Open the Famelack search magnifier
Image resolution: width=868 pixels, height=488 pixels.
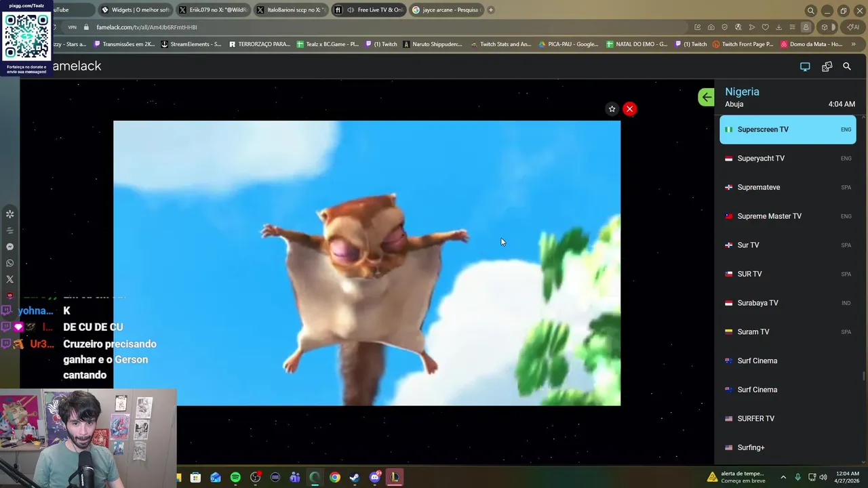tap(847, 66)
